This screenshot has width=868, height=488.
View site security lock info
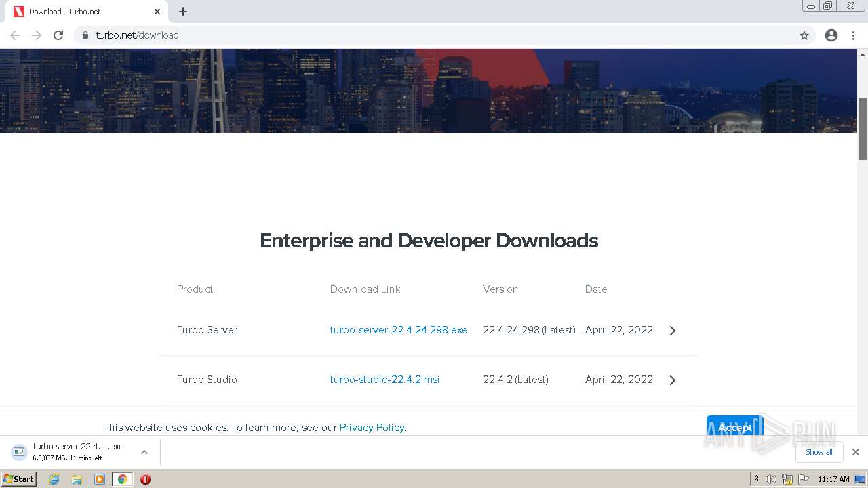[85, 35]
